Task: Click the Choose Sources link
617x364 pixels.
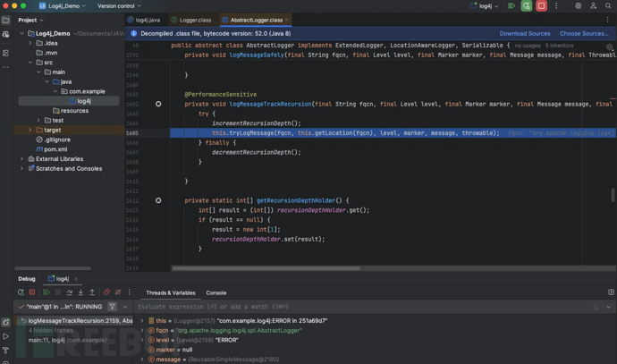Action: pyautogui.click(x=583, y=33)
